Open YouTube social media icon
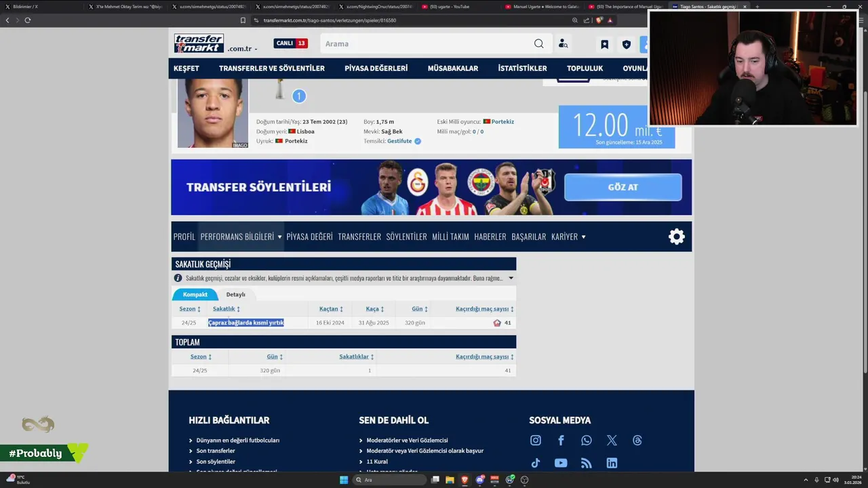The width and height of the screenshot is (868, 488). pyautogui.click(x=561, y=463)
